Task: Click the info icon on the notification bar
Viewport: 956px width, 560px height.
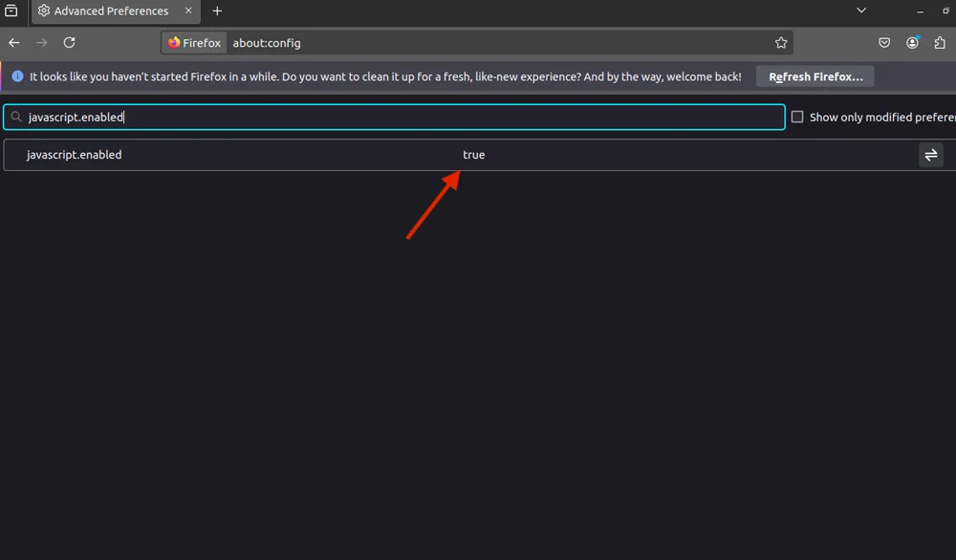Action: point(16,76)
